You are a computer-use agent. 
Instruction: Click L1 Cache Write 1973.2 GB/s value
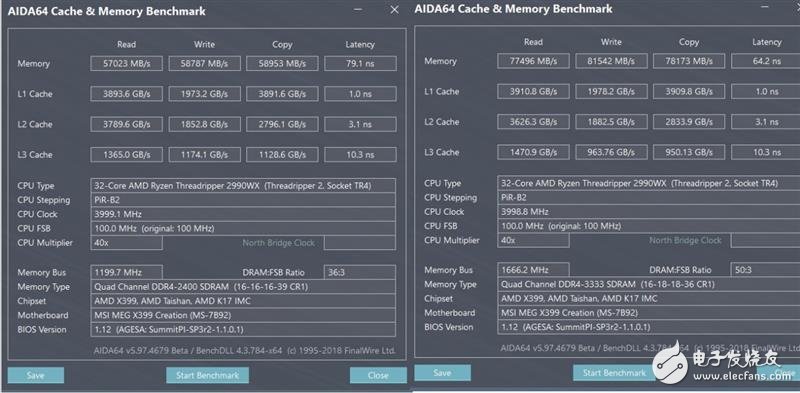(x=204, y=94)
